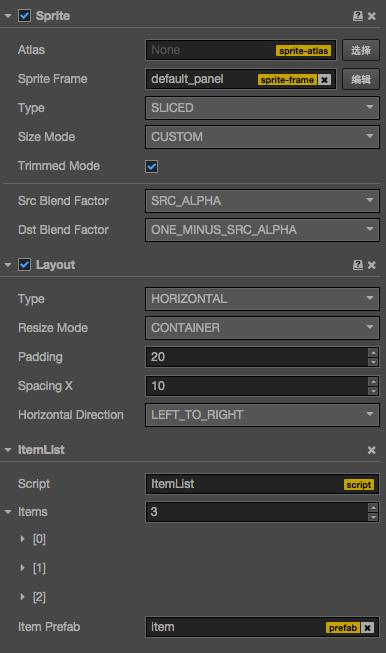Toggle the Layout component enabled checkbox

pos(25,264)
